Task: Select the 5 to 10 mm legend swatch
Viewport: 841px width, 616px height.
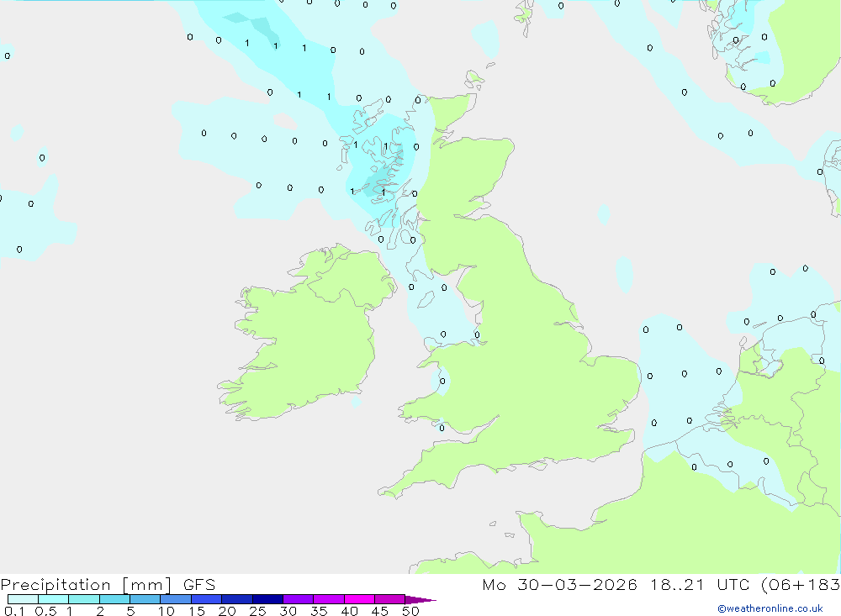Action: click(145, 599)
